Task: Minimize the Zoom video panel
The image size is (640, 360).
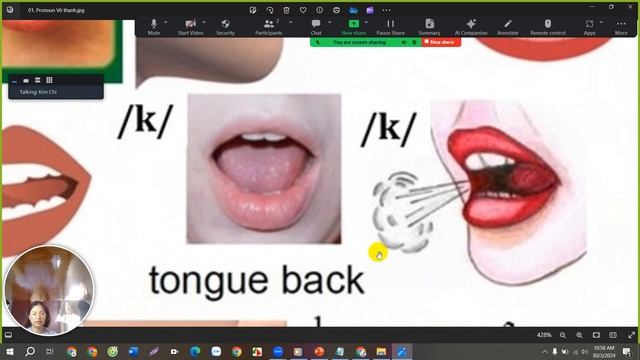Action: point(15,80)
